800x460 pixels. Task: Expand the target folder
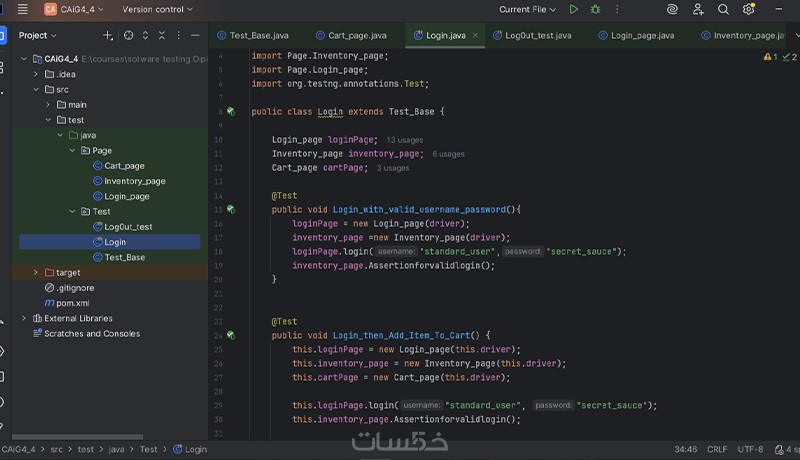pyautogui.click(x=36, y=273)
